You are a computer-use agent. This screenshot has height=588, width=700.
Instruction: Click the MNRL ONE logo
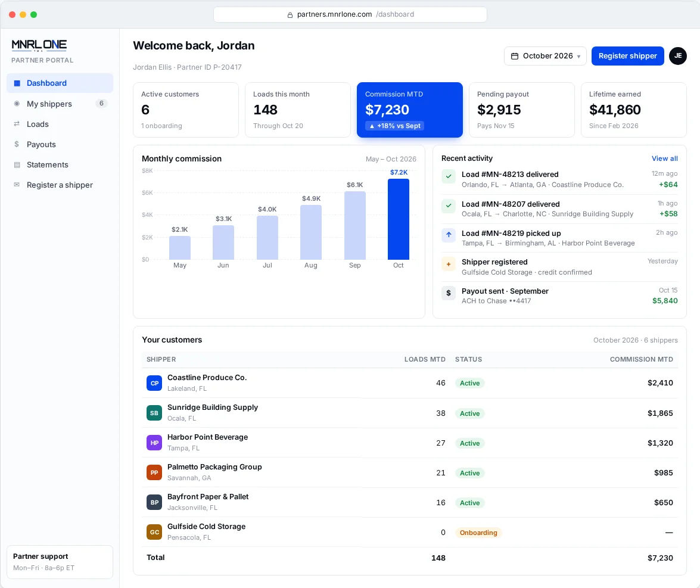coord(39,45)
